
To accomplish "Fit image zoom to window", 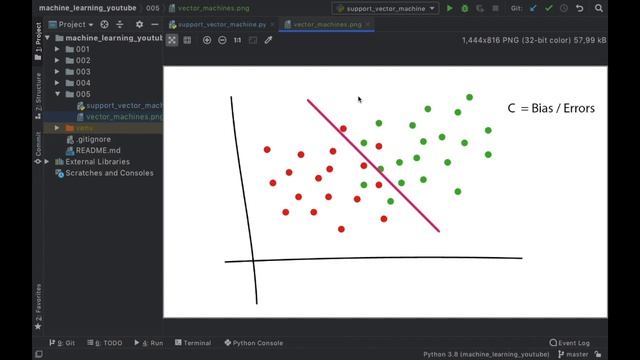I will click(x=253, y=40).
